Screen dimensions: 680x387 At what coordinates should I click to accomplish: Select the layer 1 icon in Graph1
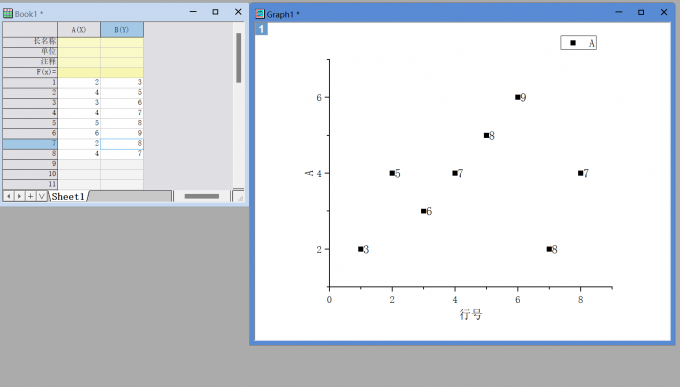(x=261, y=29)
